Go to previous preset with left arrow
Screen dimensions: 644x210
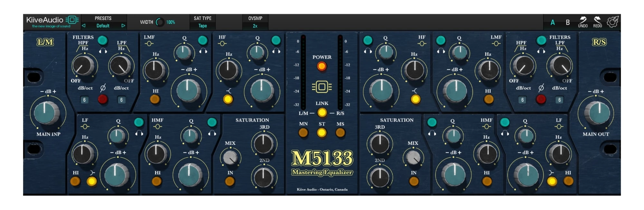pyautogui.click(x=84, y=26)
